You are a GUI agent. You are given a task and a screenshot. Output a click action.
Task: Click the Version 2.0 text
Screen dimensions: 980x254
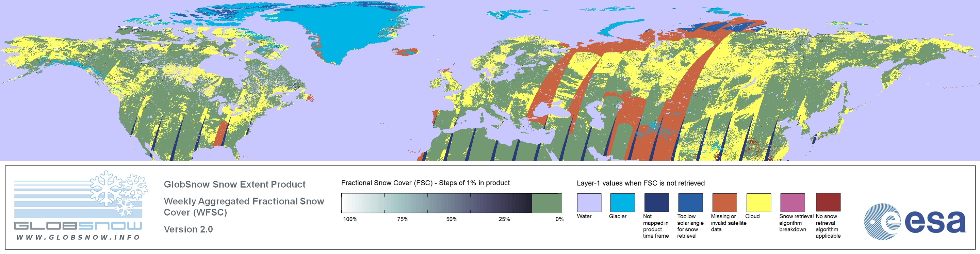point(188,229)
